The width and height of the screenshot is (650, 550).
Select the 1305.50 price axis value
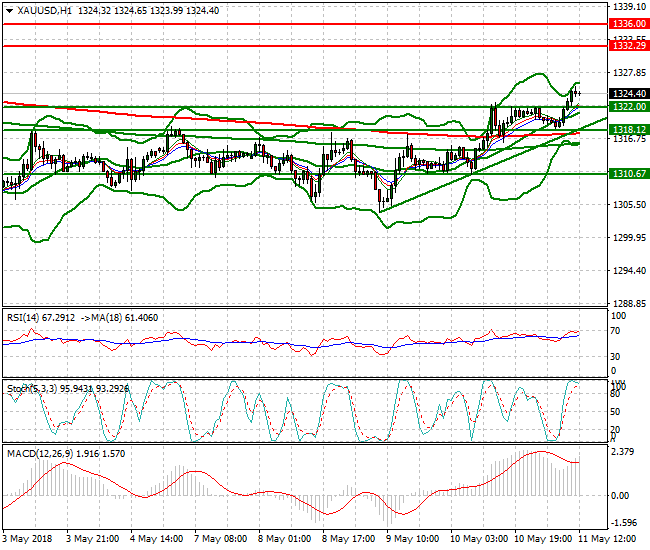click(x=629, y=205)
